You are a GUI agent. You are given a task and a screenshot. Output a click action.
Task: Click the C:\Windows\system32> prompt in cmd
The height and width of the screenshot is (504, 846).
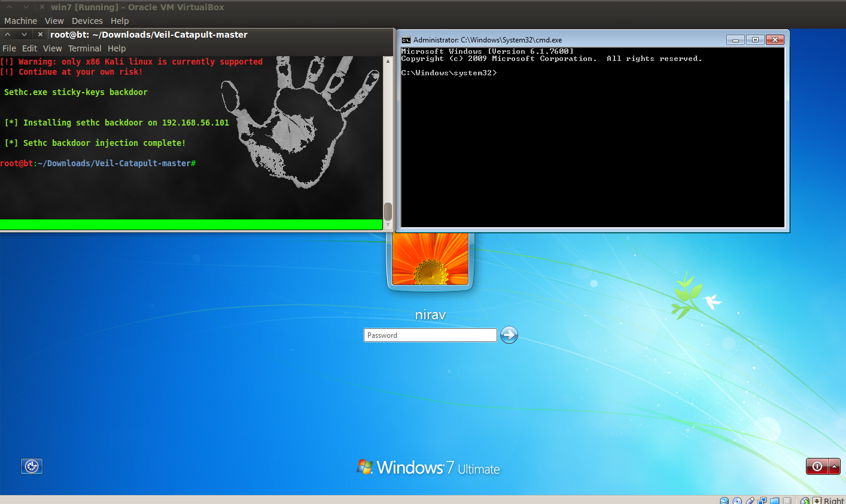point(449,73)
